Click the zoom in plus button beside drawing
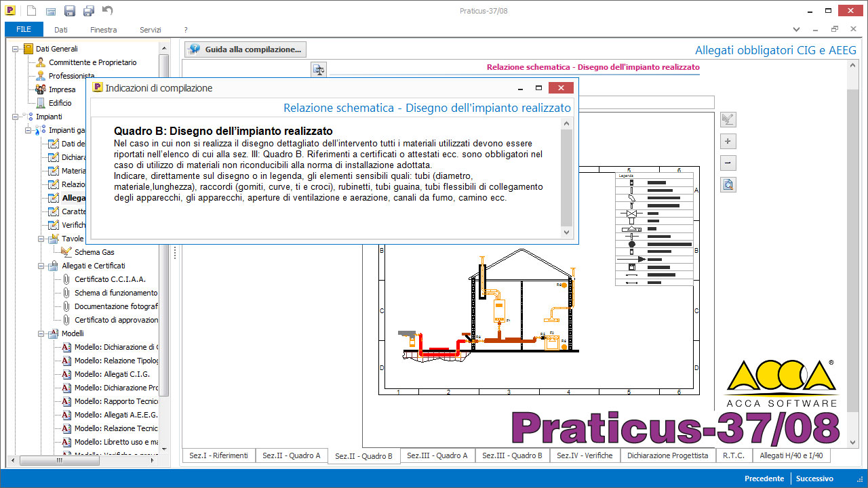Screen dimensions: 868x488 (x=728, y=142)
